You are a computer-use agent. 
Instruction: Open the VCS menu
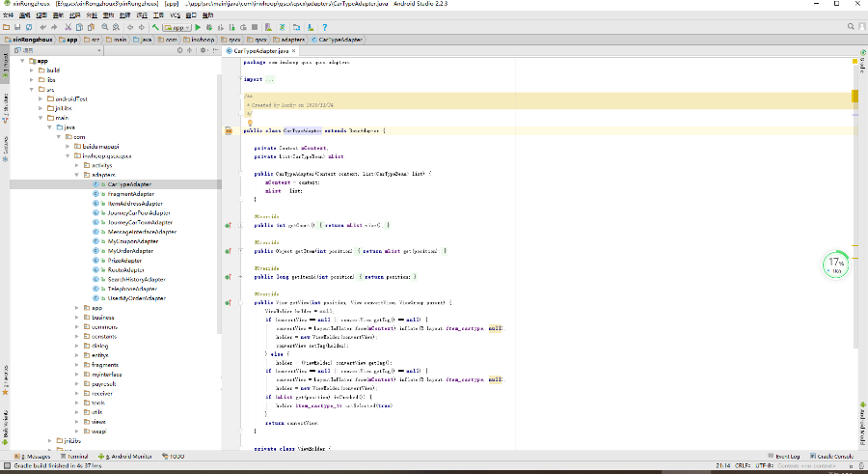[x=174, y=16]
